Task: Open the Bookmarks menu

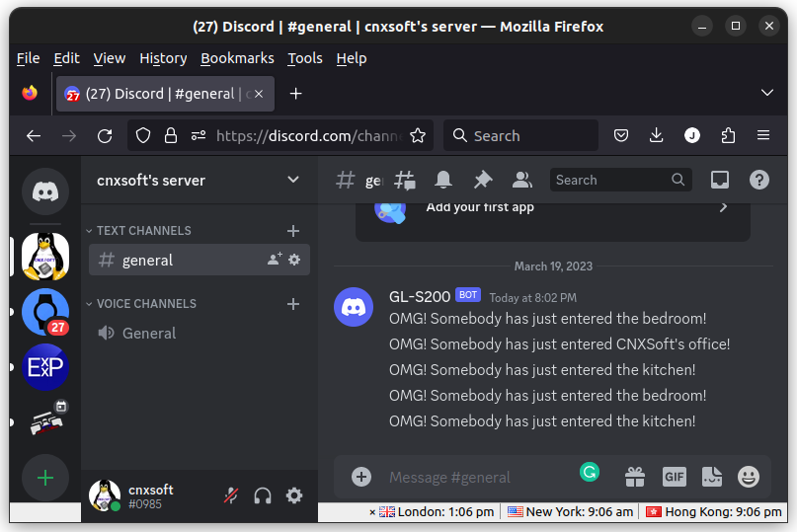Action: point(237,58)
